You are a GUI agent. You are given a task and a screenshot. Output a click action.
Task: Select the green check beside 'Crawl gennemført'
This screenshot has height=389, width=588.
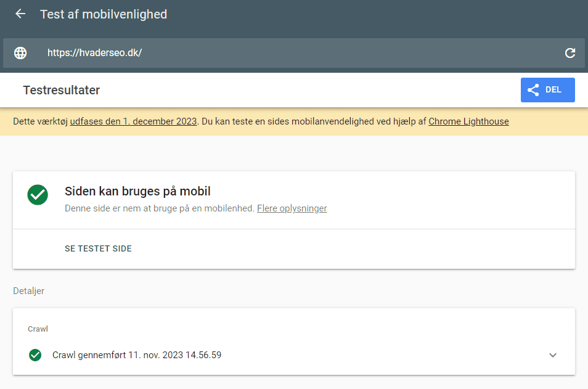point(35,355)
